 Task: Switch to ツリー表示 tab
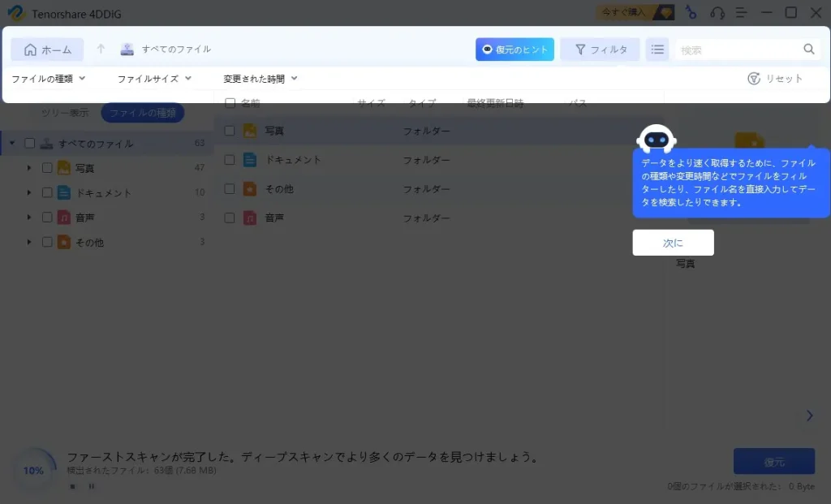(x=65, y=113)
